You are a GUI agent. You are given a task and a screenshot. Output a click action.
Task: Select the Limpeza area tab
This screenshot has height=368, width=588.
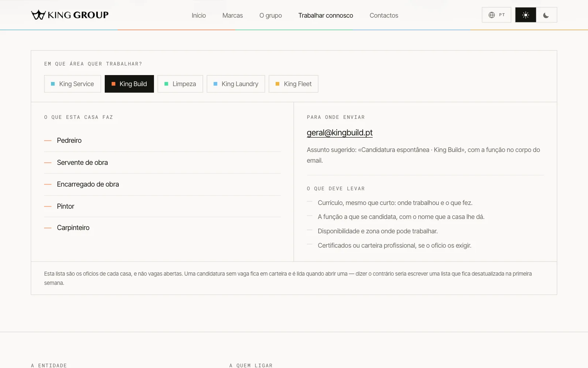click(180, 84)
